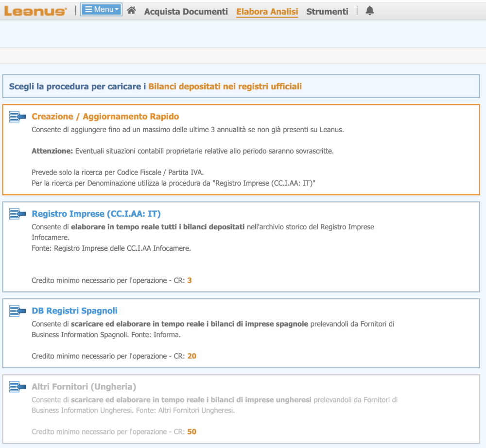
Task: Click the credit value 50 for Ungheria
Action: (192, 431)
